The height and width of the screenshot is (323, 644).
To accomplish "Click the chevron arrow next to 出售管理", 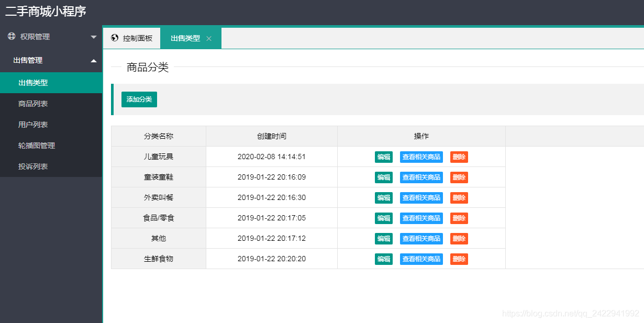I will pos(94,60).
